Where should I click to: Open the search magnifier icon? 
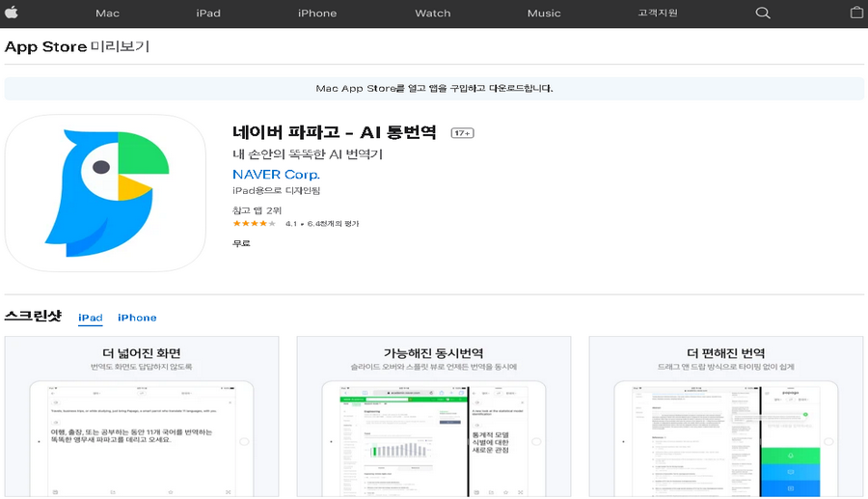tap(763, 13)
